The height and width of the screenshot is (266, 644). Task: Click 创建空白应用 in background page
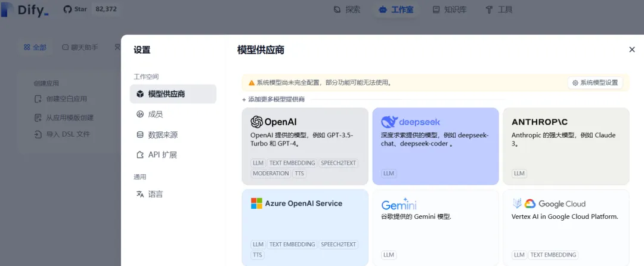tap(67, 99)
